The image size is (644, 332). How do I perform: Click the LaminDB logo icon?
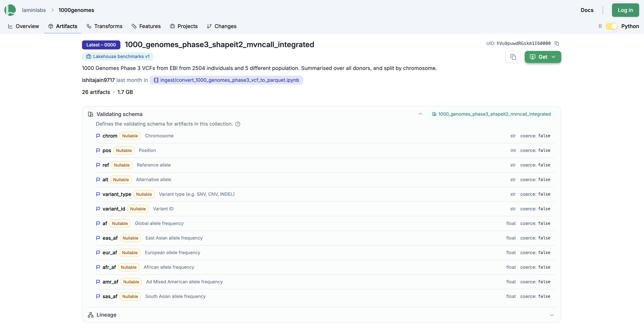pyautogui.click(x=10, y=10)
